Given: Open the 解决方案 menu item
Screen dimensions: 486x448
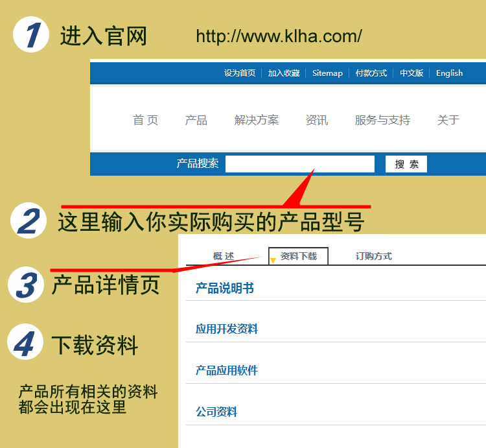Looking at the screenshot, I should (257, 120).
